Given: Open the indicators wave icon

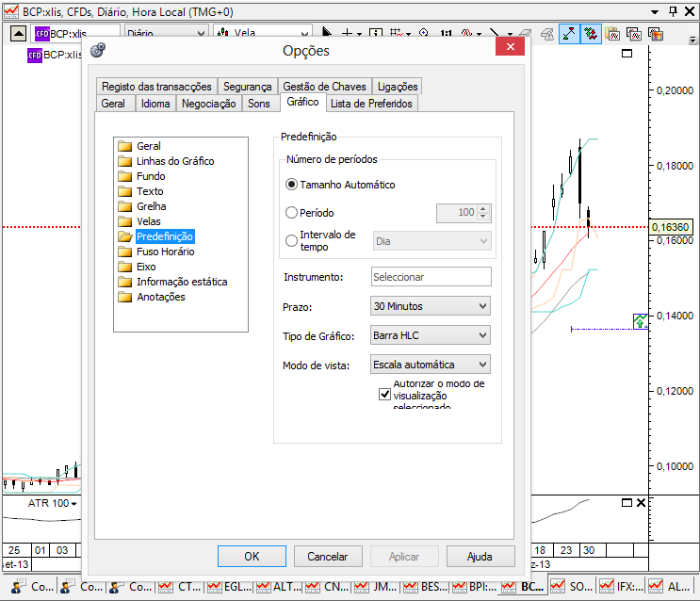Looking at the screenshot, I should point(467,33).
